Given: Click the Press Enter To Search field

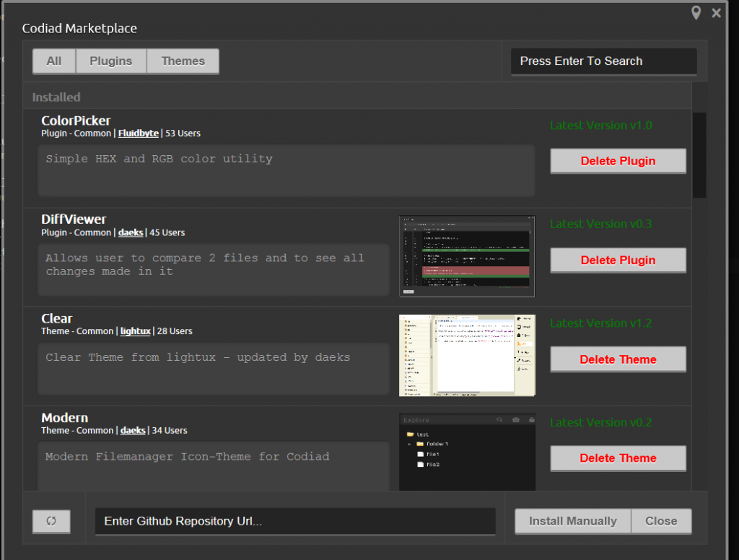Looking at the screenshot, I should [603, 61].
